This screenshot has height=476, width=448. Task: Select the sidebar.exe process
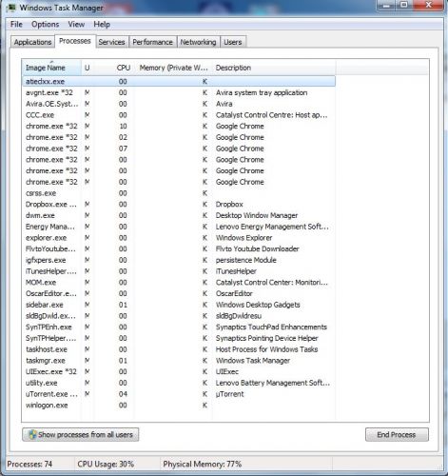tap(179, 305)
